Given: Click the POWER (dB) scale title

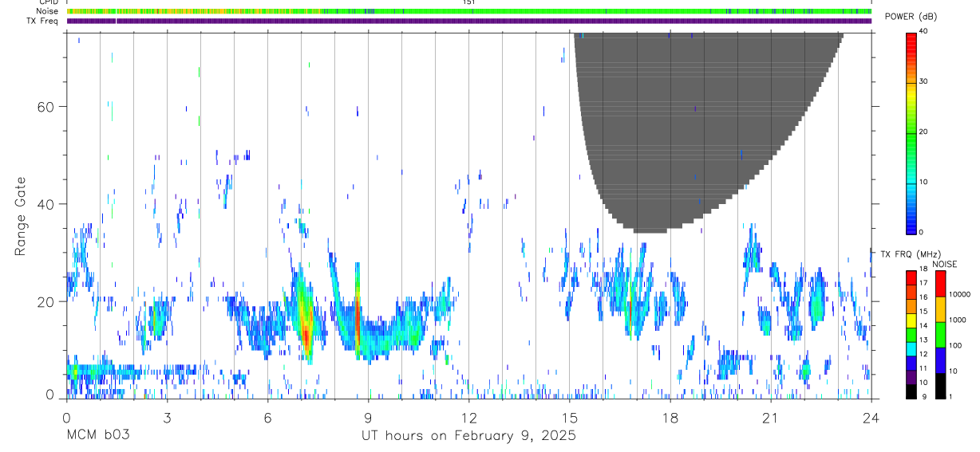Looking at the screenshot, I should point(911,17).
